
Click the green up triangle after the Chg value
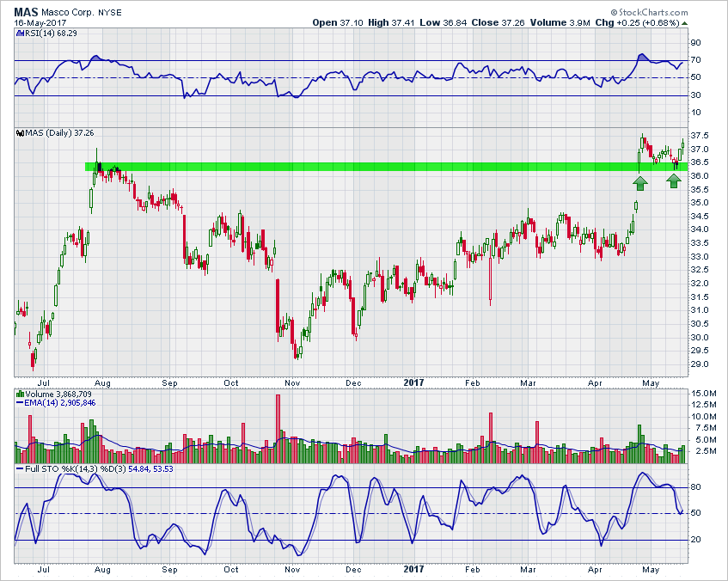coord(685,23)
